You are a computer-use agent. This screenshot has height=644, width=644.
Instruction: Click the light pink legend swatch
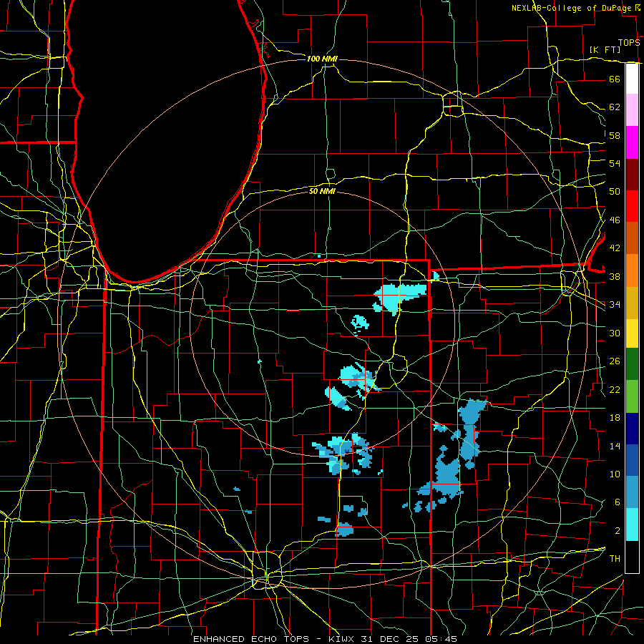pos(632,110)
